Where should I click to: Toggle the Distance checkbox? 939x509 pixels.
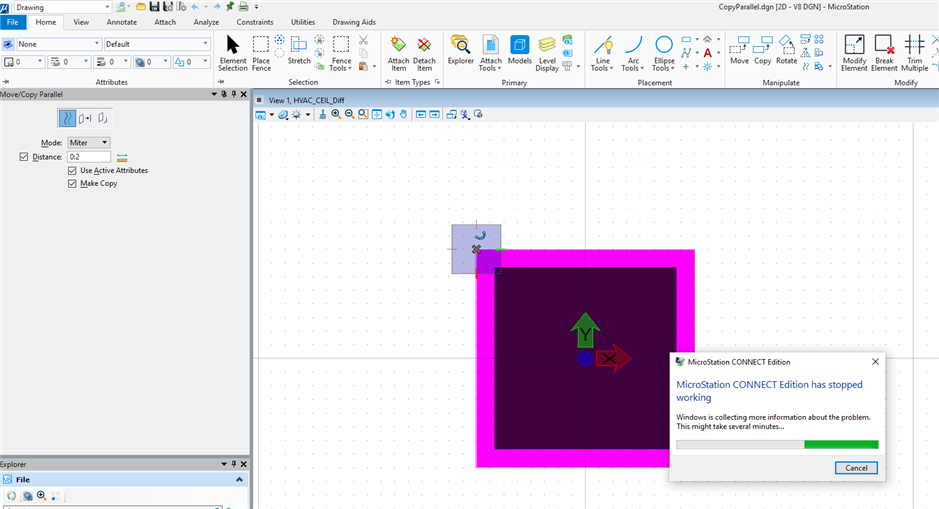coord(24,157)
